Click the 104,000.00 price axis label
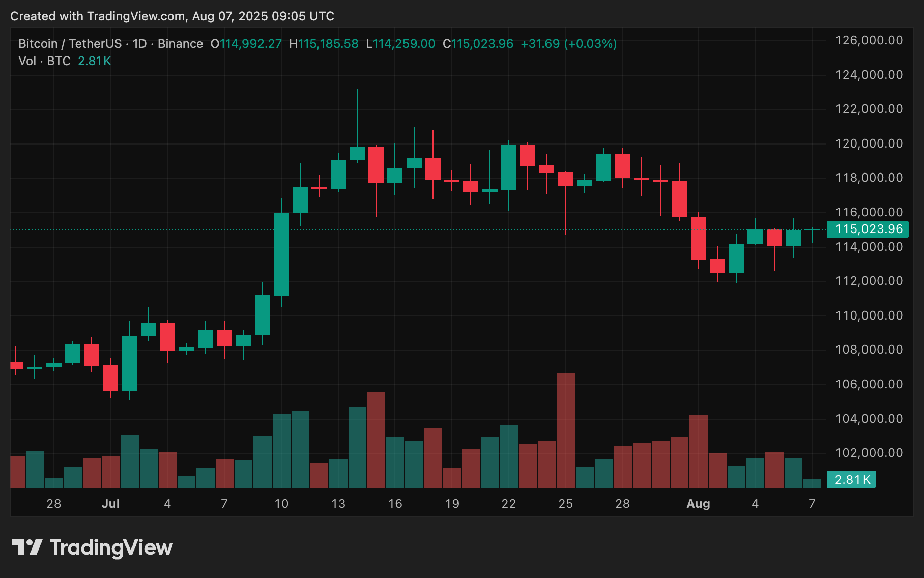The width and height of the screenshot is (924, 578). [x=869, y=419]
